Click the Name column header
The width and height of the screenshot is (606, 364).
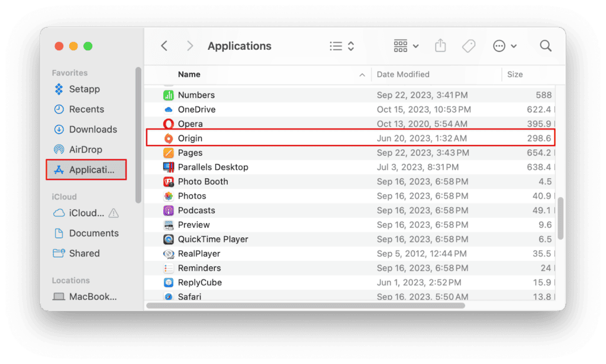189,75
